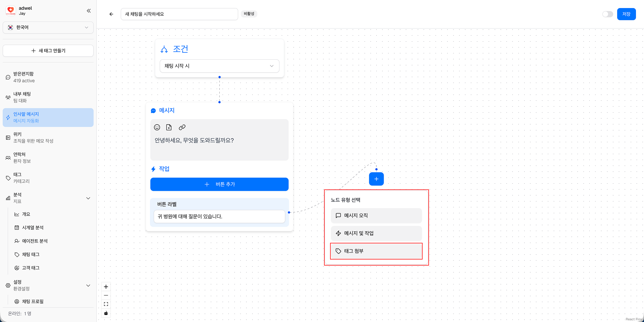Zoom in on the flow canvas
The height and width of the screenshot is (322, 644).
pos(106,287)
